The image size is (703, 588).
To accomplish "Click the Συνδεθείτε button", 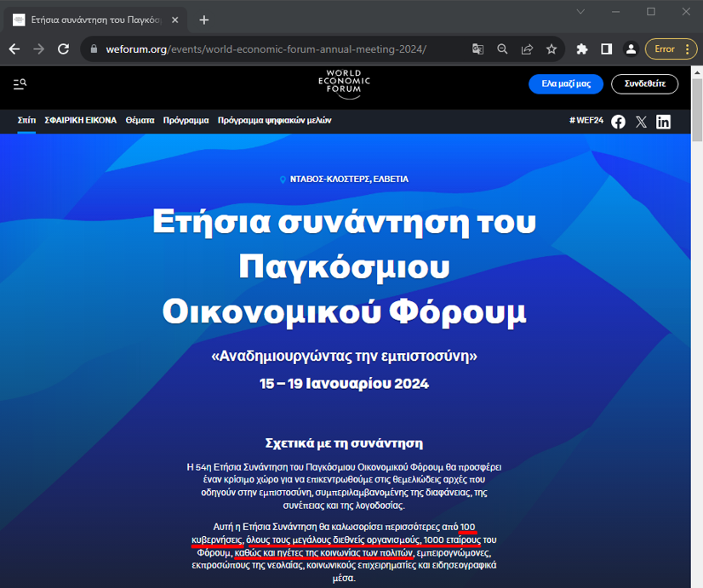I will pyautogui.click(x=645, y=83).
